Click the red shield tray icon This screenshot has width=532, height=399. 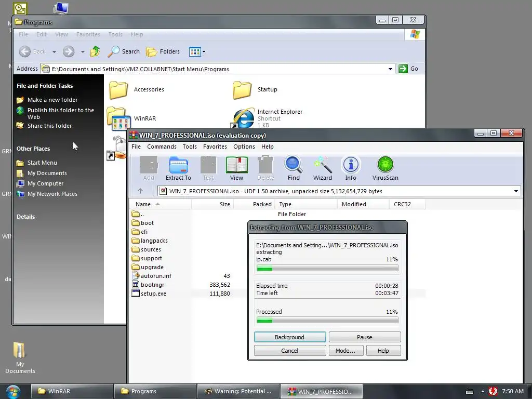coord(493,391)
